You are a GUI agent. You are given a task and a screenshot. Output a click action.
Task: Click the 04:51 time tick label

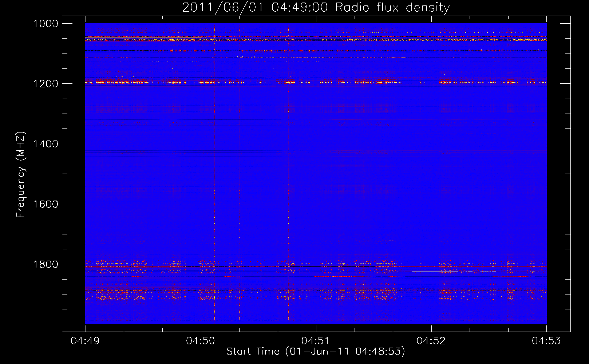click(316, 341)
